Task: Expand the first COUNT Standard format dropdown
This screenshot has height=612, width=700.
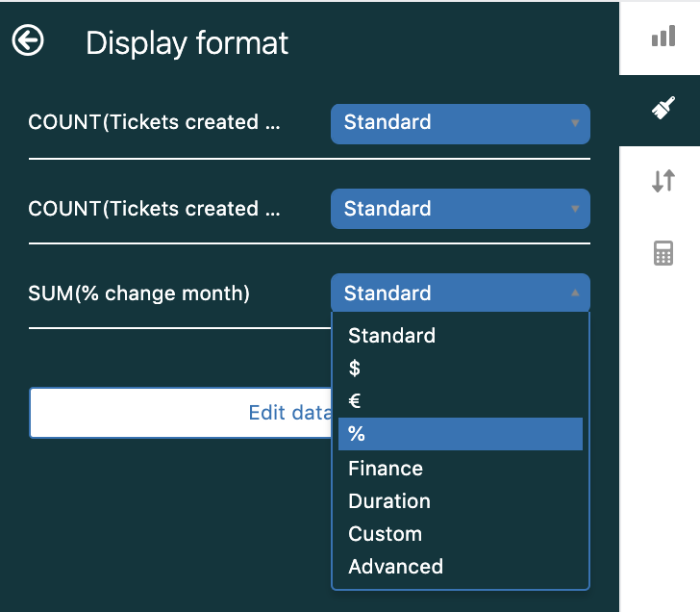Action: pos(461,124)
